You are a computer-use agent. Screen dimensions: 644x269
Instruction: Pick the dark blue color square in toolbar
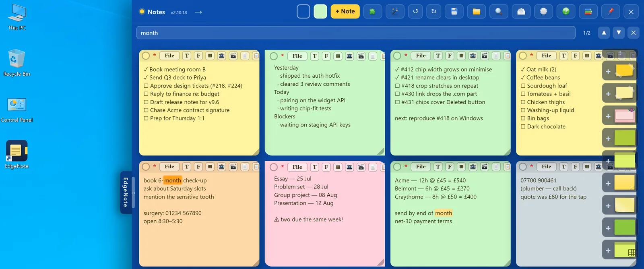[303, 12]
